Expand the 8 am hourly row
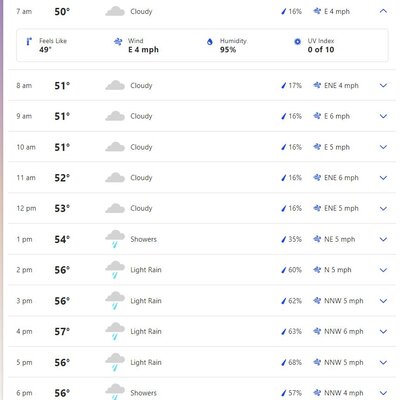400x400 pixels. (x=383, y=86)
